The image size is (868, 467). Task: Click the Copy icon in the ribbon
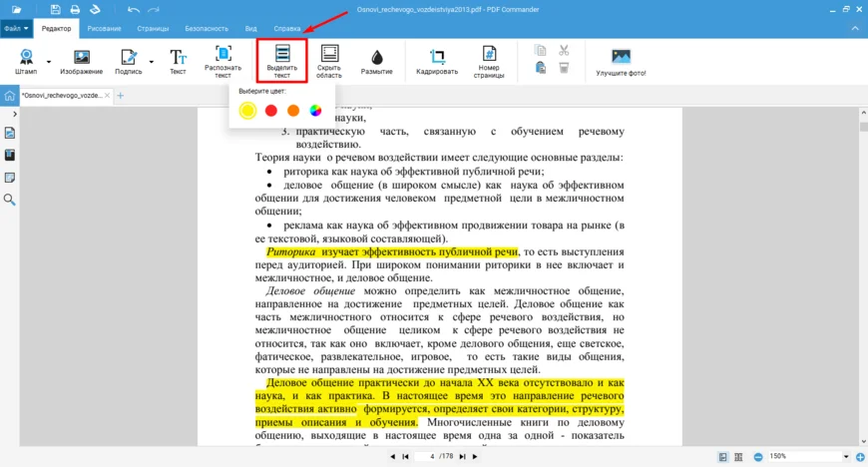pyautogui.click(x=541, y=51)
